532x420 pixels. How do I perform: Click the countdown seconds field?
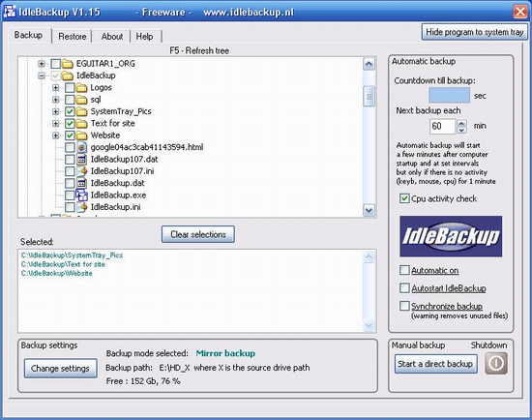[449, 95]
